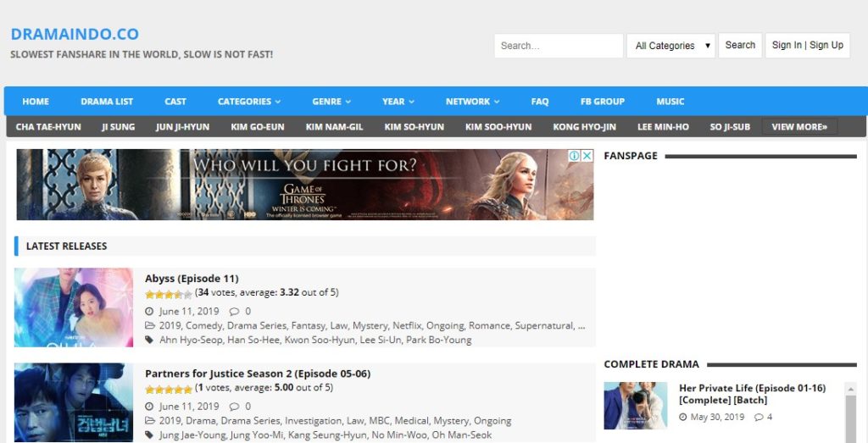Image resolution: width=868 pixels, height=443 pixels.
Task: Expand the CATEGORIES menu
Action: (249, 101)
